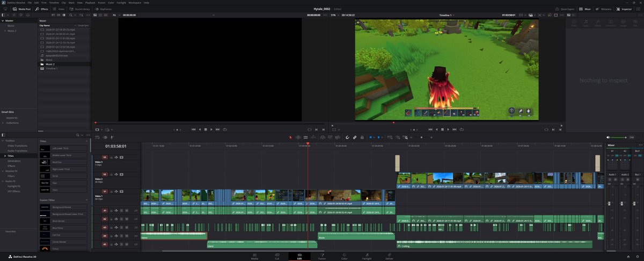Image resolution: width=644 pixels, height=261 pixels.
Task: Select Left Lower Third title preset
Action: [63, 148]
